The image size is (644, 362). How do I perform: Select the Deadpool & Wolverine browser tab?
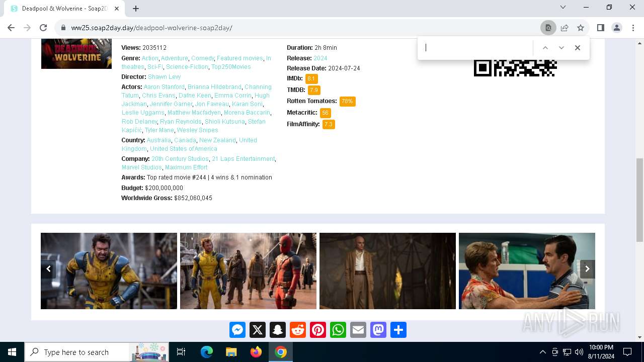coord(64,9)
